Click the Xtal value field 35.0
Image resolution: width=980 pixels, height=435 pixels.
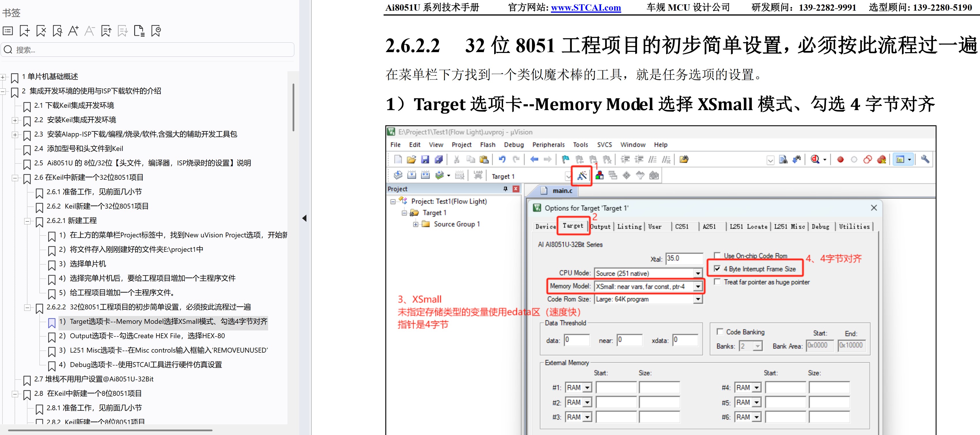point(684,258)
